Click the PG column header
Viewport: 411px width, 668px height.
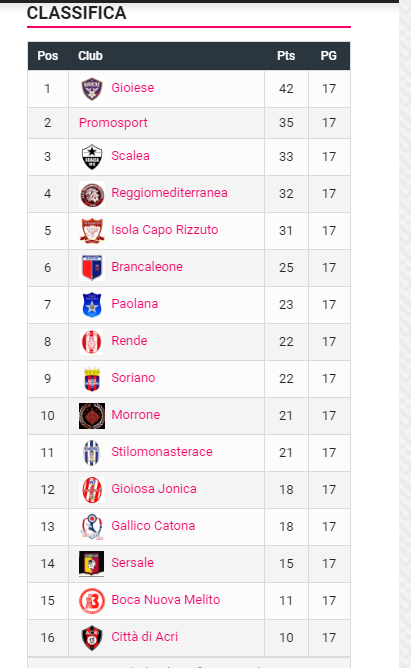[x=329, y=56]
